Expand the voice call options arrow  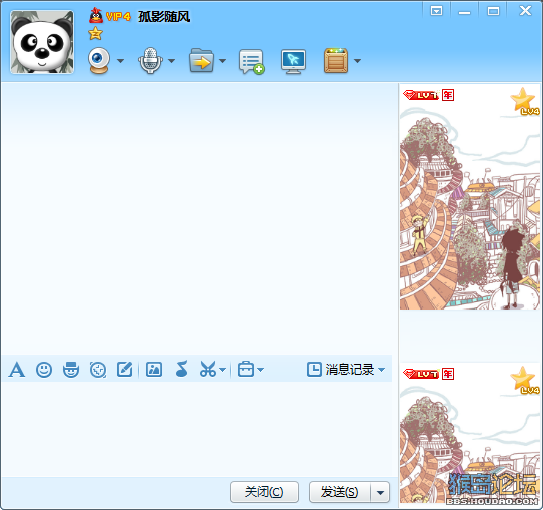pyautogui.click(x=171, y=61)
